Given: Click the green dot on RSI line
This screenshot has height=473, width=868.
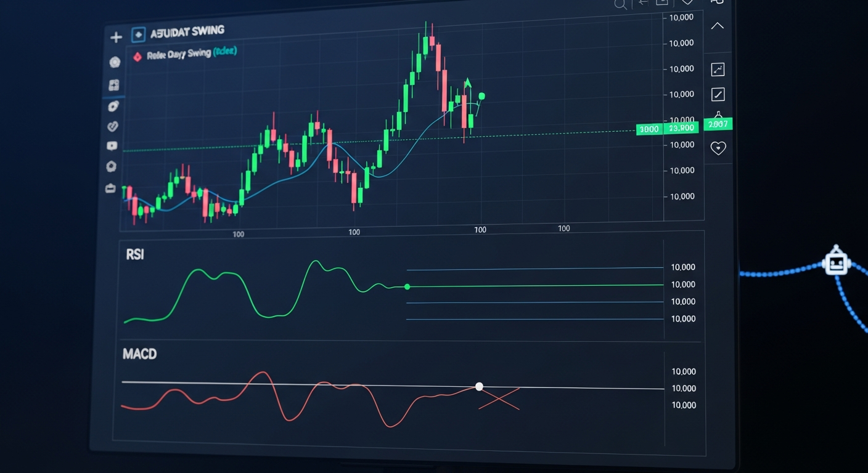Looking at the screenshot, I should pyautogui.click(x=407, y=287).
